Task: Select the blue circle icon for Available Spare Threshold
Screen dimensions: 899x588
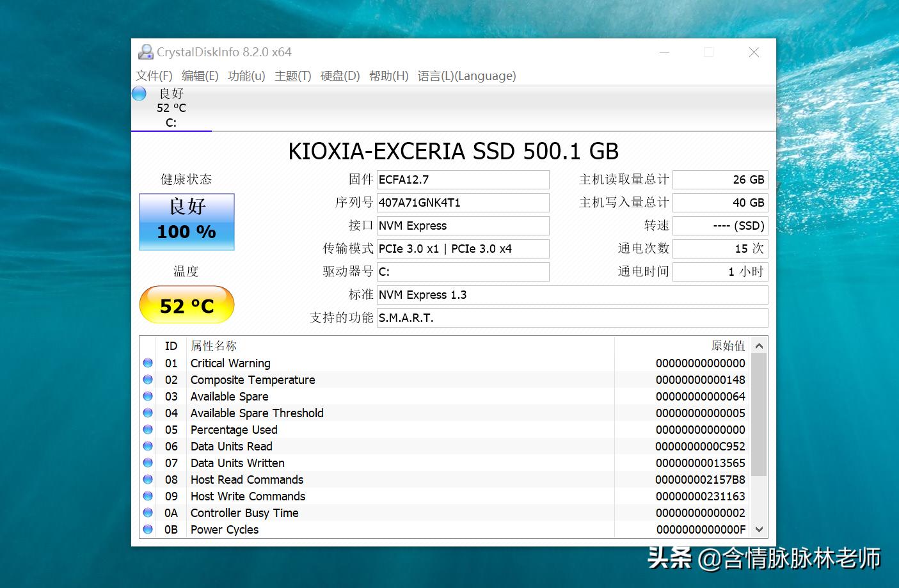Action: point(148,413)
